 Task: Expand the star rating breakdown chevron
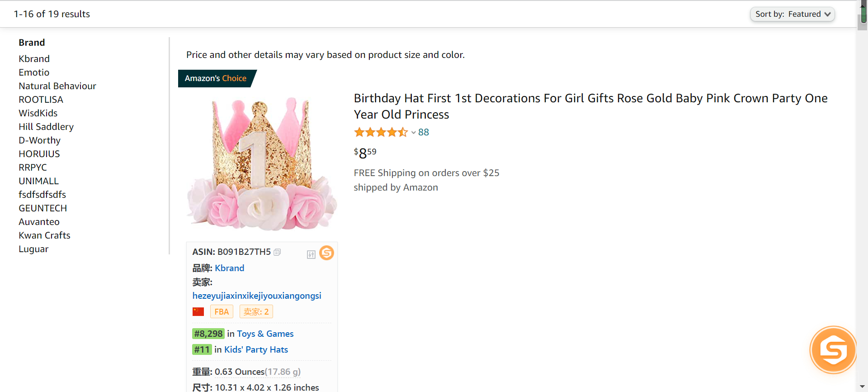413,133
